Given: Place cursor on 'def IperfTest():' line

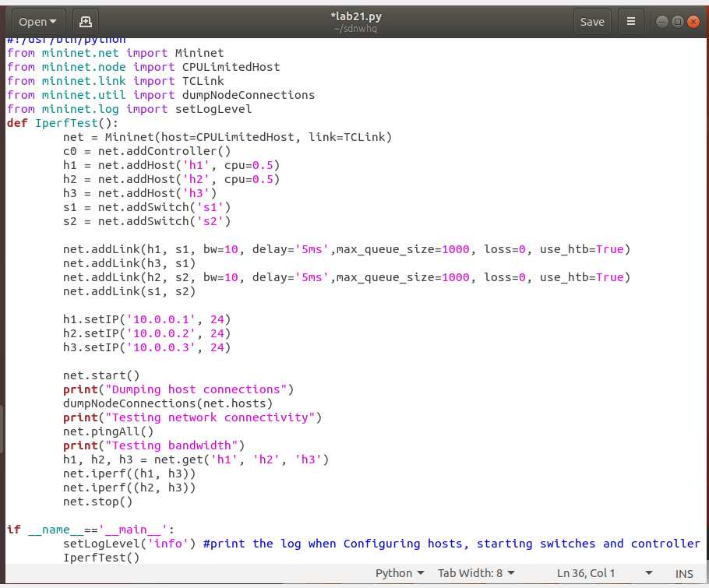Looking at the screenshot, I should (x=62, y=123).
